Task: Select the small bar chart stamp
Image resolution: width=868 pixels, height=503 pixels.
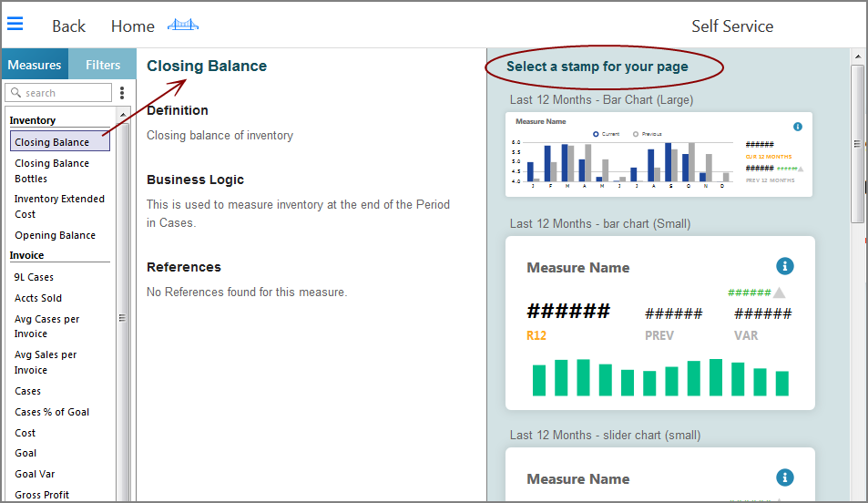Action: coord(659,323)
